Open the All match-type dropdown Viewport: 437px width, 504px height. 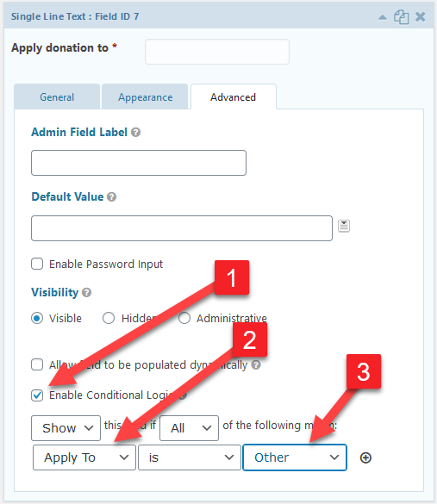(x=189, y=428)
